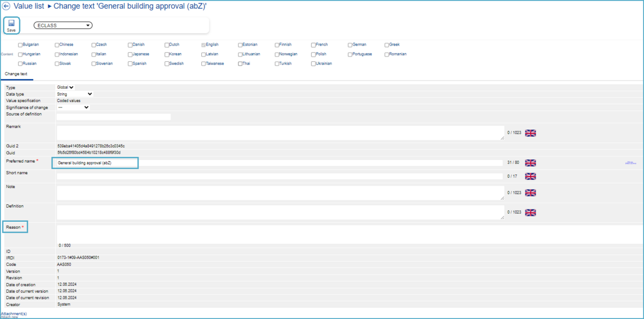
Task: Click the UK flag in Note row
Action: pos(530,193)
